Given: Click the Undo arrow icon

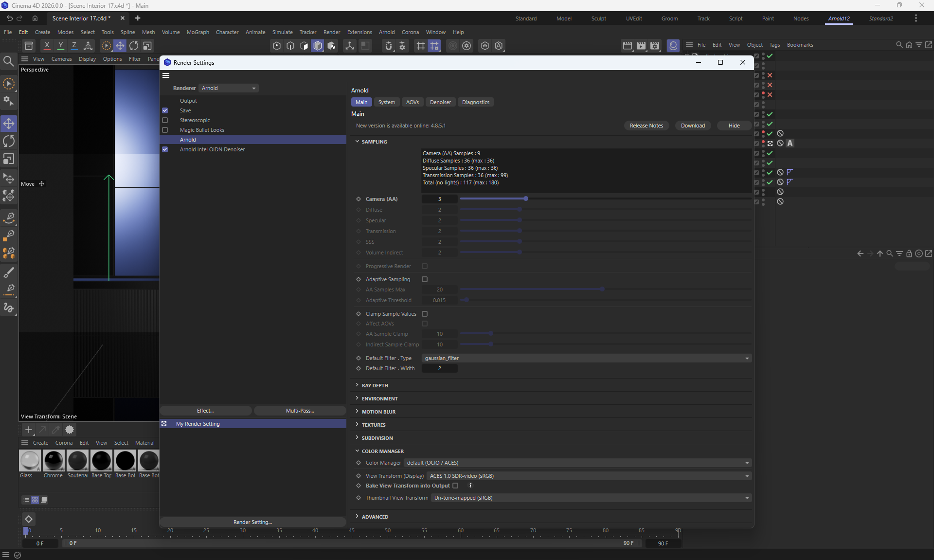Looking at the screenshot, I should pyautogui.click(x=9, y=18).
